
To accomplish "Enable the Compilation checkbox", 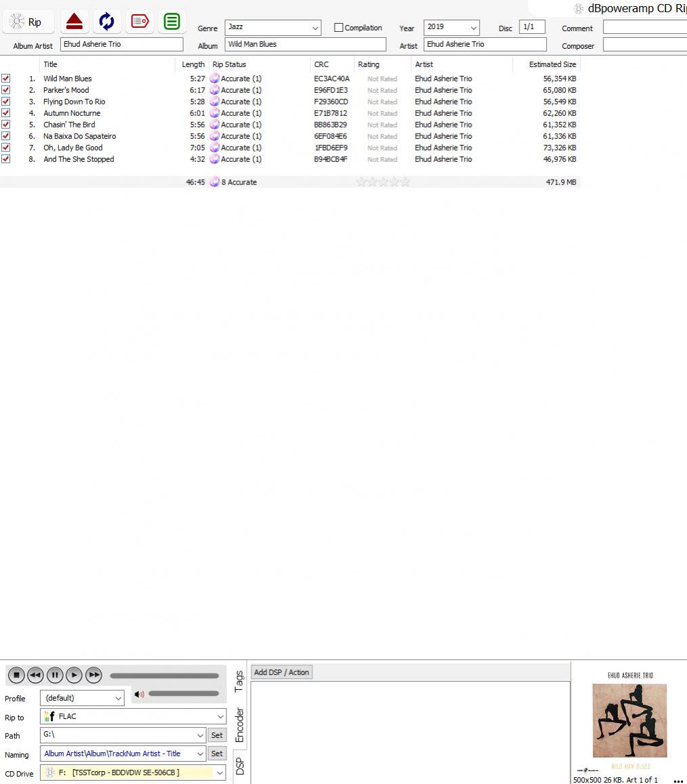I will (339, 28).
